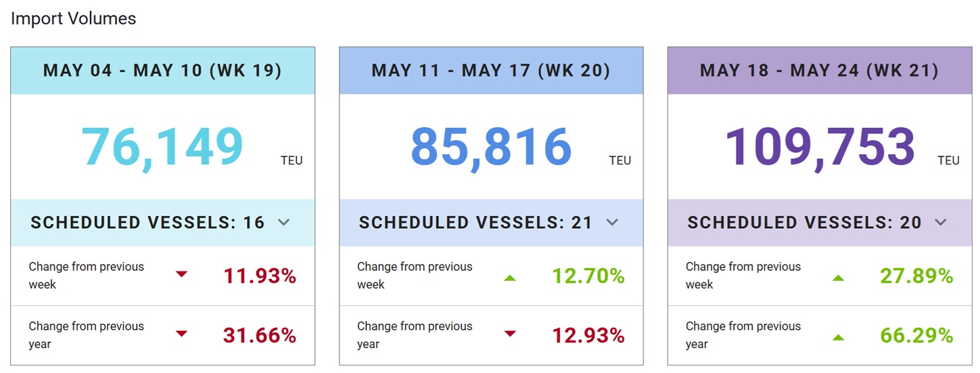Click the Import Volumes heading
The height and width of the screenshot is (373, 980).
pyautogui.click(x=73, y=19)
